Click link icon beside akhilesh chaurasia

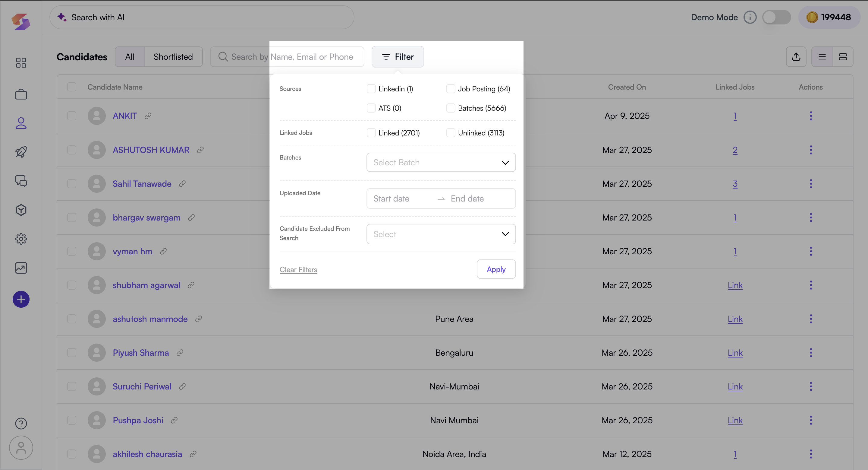(x=193, y=454)
